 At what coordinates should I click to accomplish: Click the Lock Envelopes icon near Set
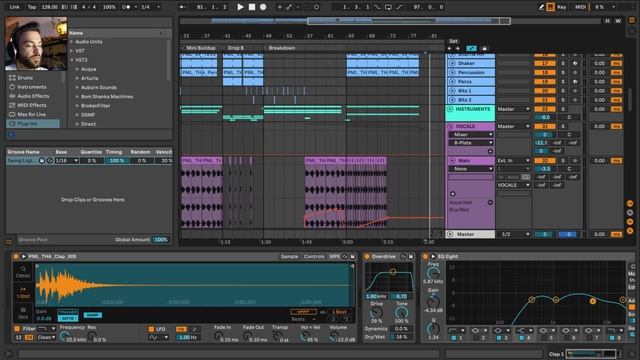(484, 48)
